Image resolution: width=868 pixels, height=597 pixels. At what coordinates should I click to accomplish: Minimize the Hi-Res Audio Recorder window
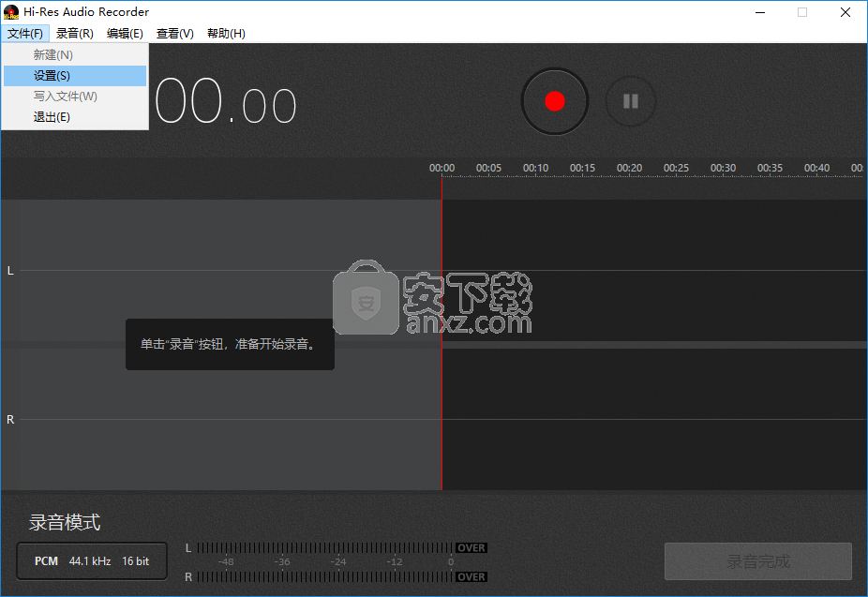(x=760, y=12)
